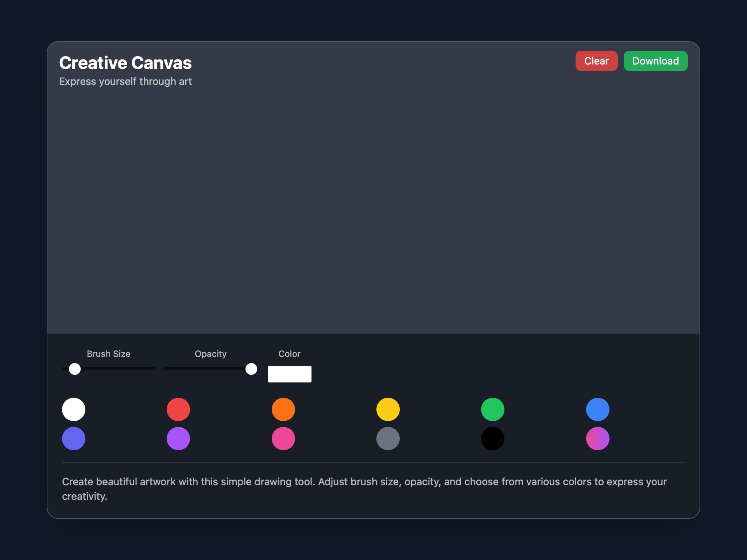This screenshot has width=747, height=560.
Task: Select the green color swatch
Action: [x=492, y=409]
